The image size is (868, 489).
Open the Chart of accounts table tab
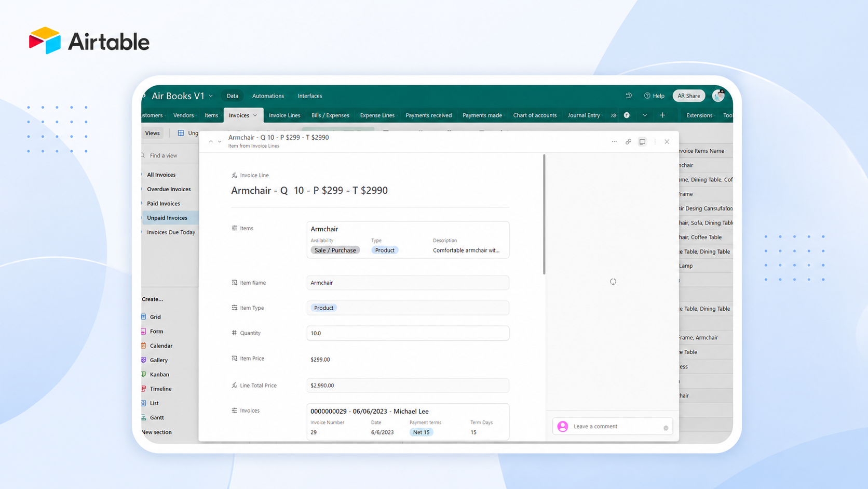(535, 115)
